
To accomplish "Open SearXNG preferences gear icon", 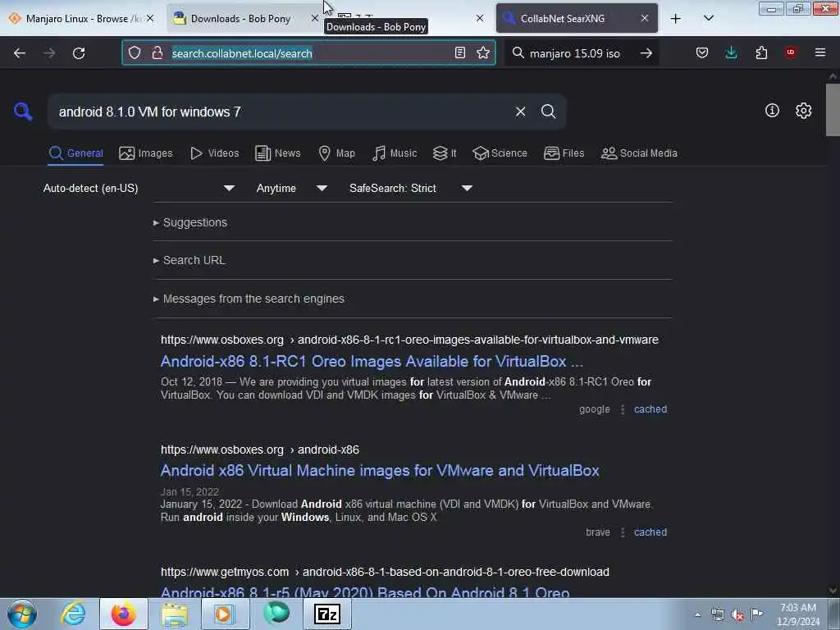I will pos(803,111).
